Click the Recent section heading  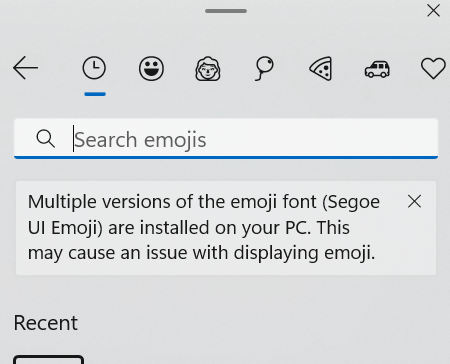(46, 323)
